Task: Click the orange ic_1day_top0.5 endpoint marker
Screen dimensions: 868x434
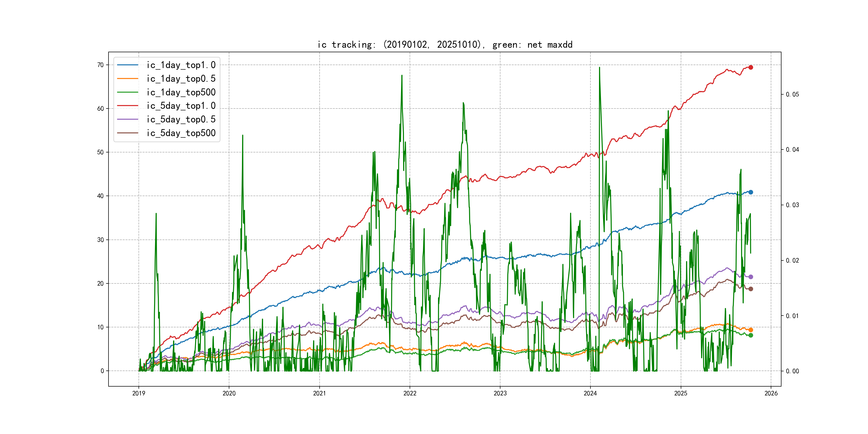Action: coord(751,330)
